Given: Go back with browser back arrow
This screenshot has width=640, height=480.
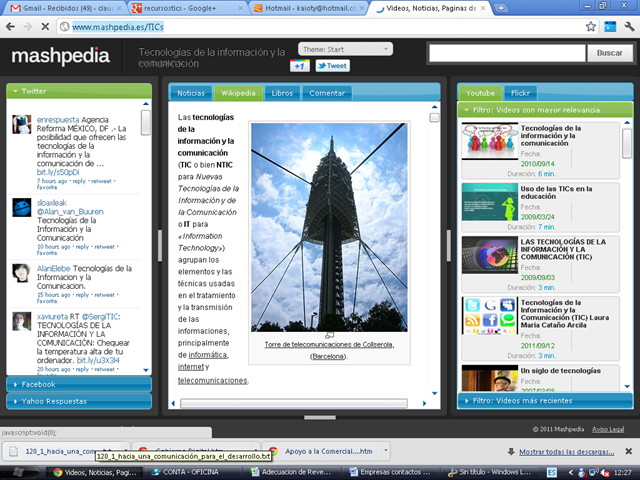Looking at the screenshot, I should [x=10, y=27].
